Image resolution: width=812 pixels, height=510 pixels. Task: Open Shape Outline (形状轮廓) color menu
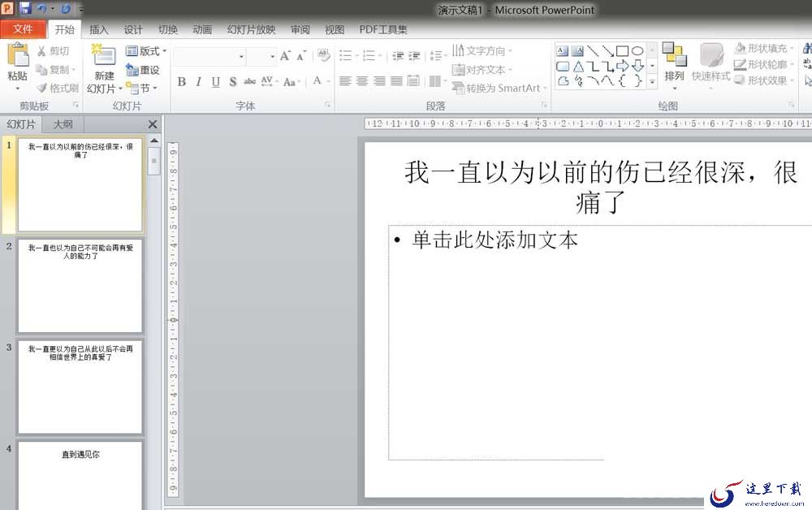764,65
